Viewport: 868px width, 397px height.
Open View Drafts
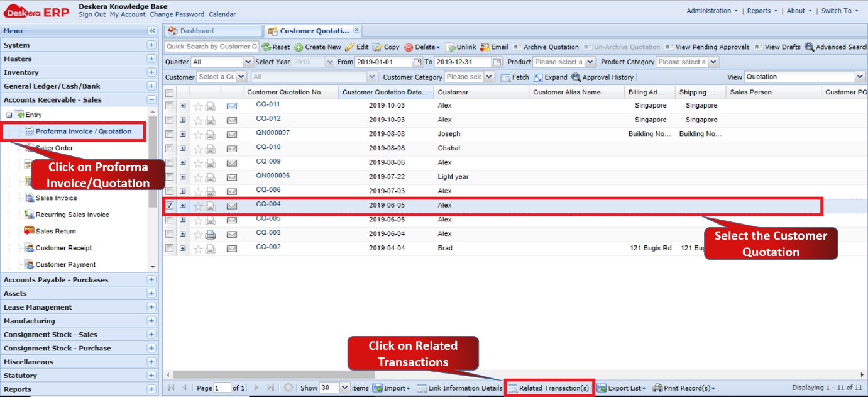click(777, 47)
